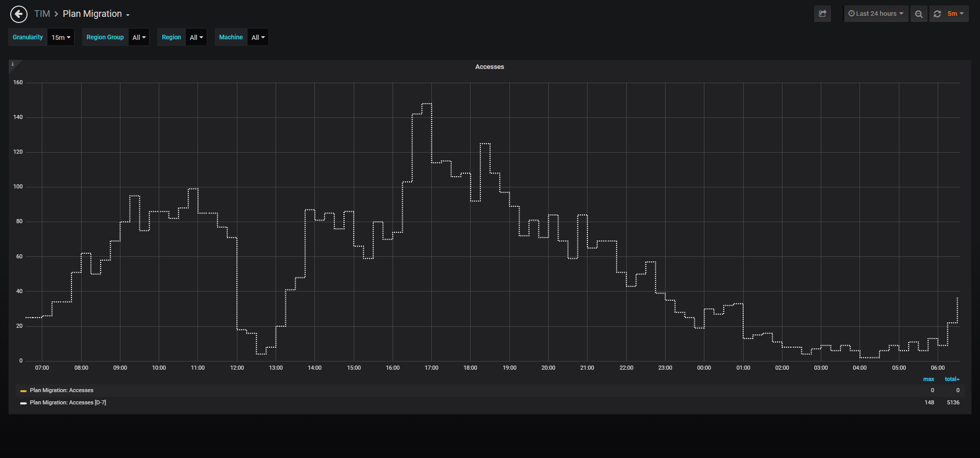This screenshot has height=458, width=980.
Task: Click the Region Group variable label
Action: click(105, 37)
